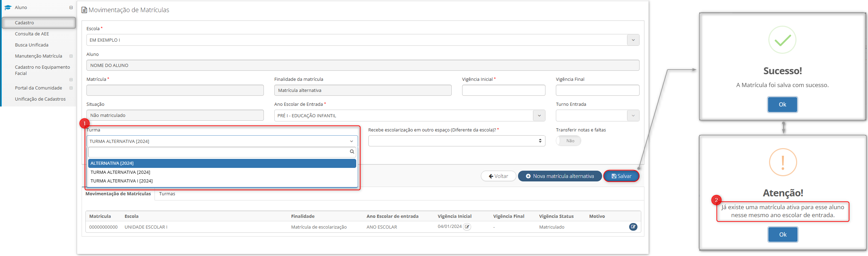This screenshot has height=256, width=868.
Task: Switch to the Turmas tab
Action: point(167,194)
